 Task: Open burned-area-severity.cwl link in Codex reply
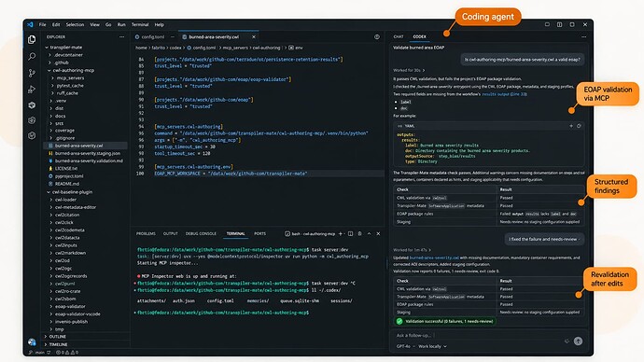pos(434,258)
